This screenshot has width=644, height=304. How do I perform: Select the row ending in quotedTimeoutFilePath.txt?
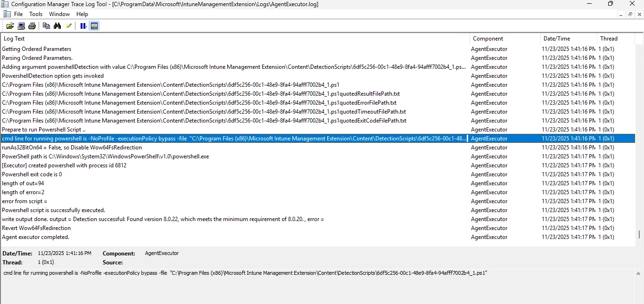318,112
